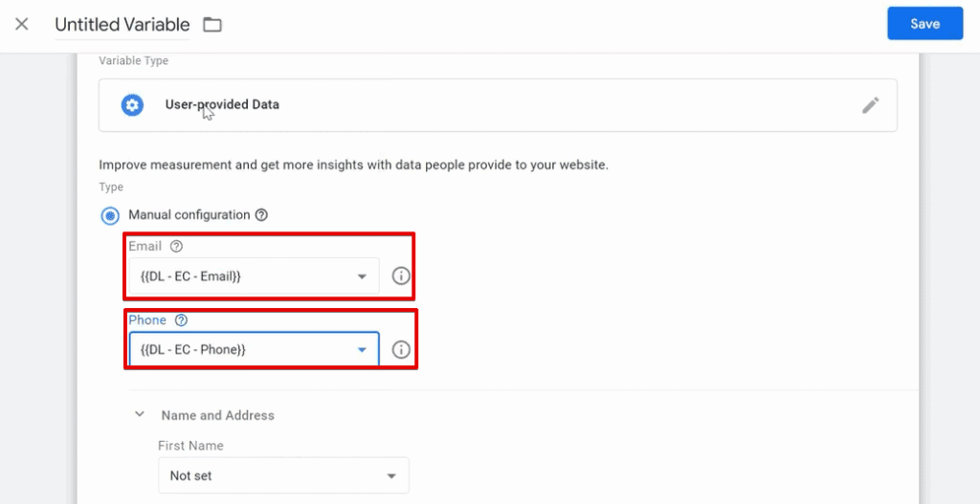Viewport: 980px width, 504px height.
Task: Select the Manual configuration radio button
Action: coord(111,216)
